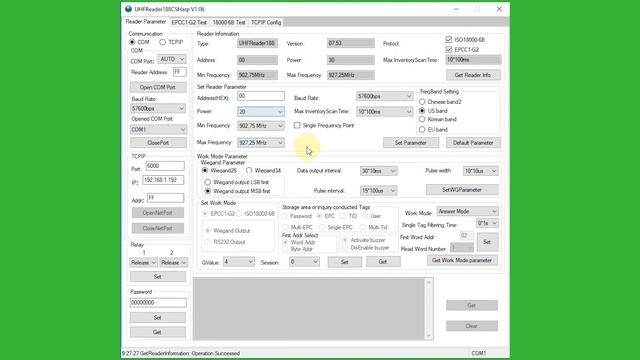The height and width of the screenshot is (360, 640).
Task: Choose the Wiegand34 radio button
Action: 249,170
